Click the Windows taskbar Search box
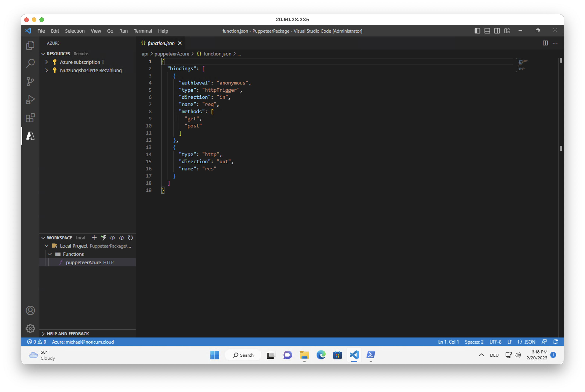 click(x=243, y=355)
